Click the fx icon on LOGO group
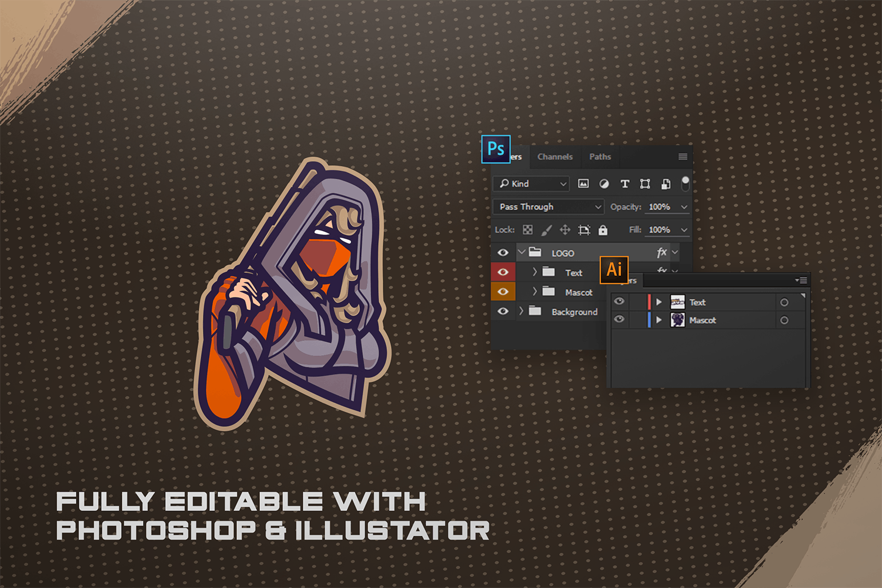This screenshot has width=882, height=588. tap(661, 252)
